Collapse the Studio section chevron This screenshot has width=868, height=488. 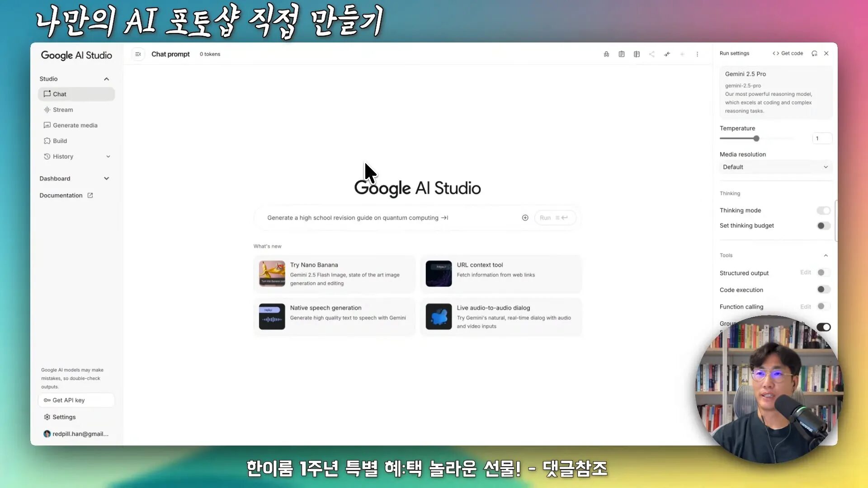pos(107,79)
